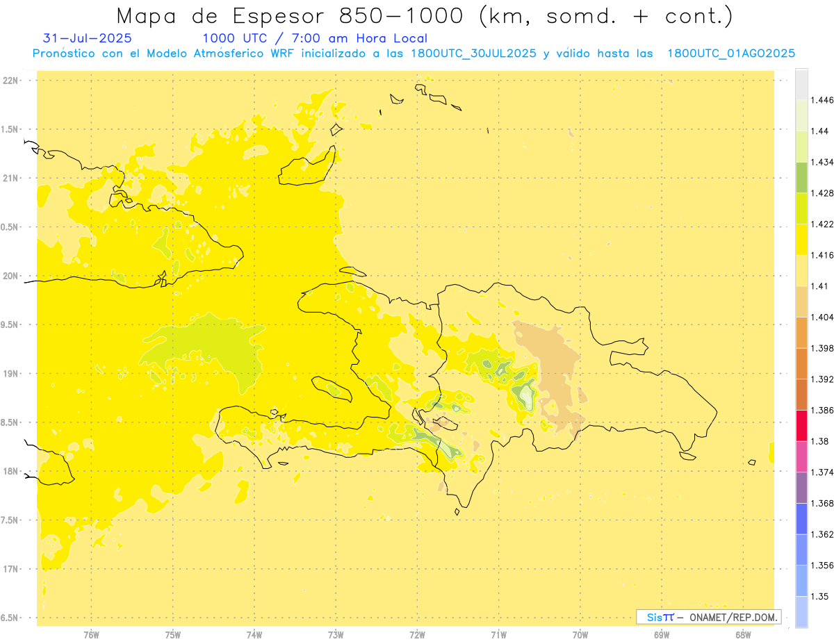Click the "1.356" color scale value
Viewport: 834px width, 644px height.
click(x=824, y=565)
